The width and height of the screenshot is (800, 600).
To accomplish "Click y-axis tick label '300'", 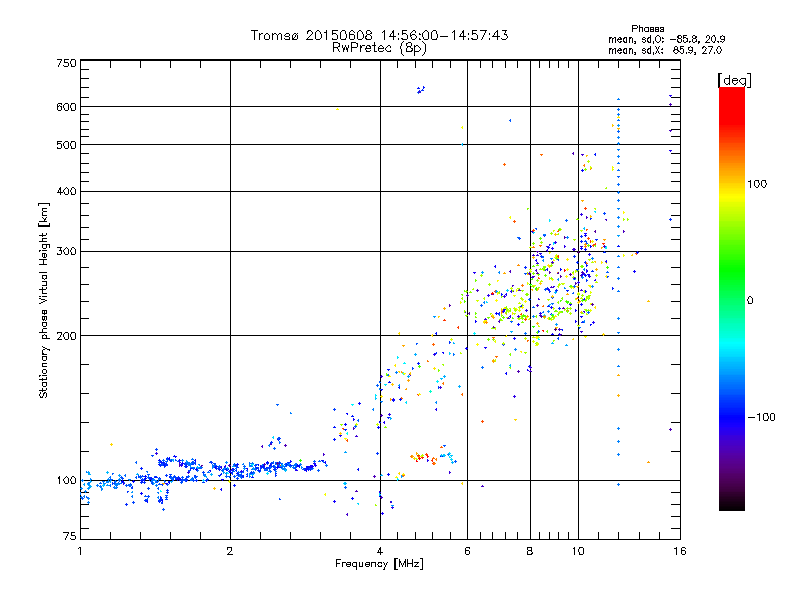I will click(x=66, y=251).
